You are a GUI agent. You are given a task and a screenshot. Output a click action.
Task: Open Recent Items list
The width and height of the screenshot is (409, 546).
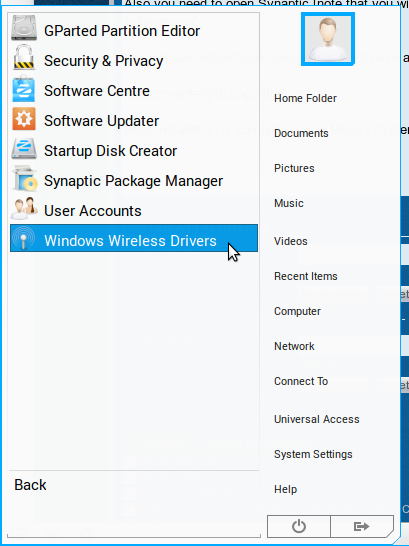(x=306, y=276)
